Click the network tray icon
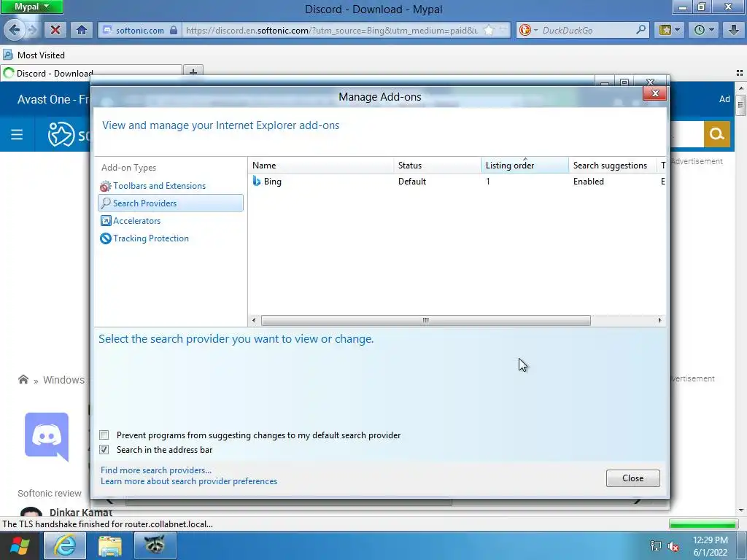Image resolution: width=747 pixels, height=560 pixels. [656, 546]
